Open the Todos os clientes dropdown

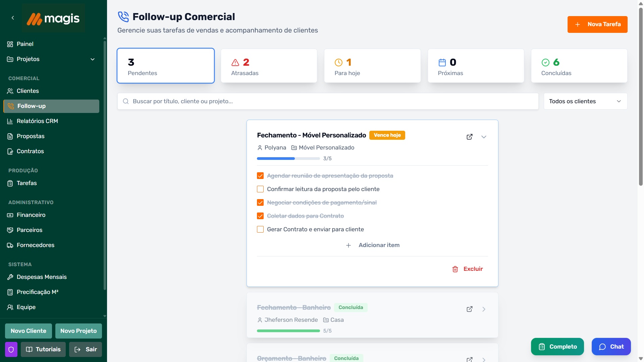pos(585,101)
